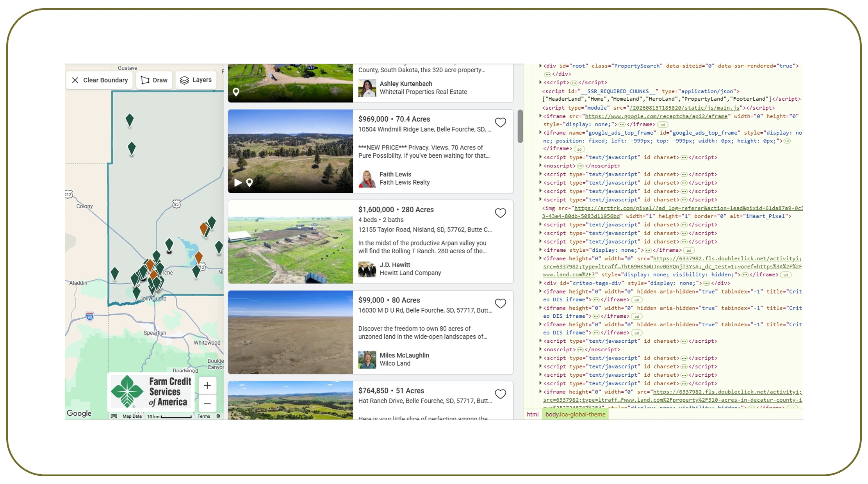Viewport: 868px width, 484px height.
Task: Expand the first Criteo DIS iframe node
Action: coord(540,291)
